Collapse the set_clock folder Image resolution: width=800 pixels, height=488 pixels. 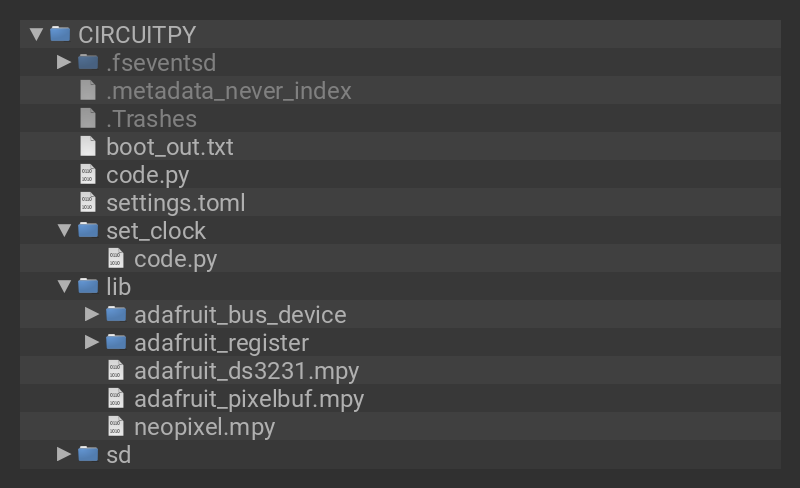[x=65, y=230]
